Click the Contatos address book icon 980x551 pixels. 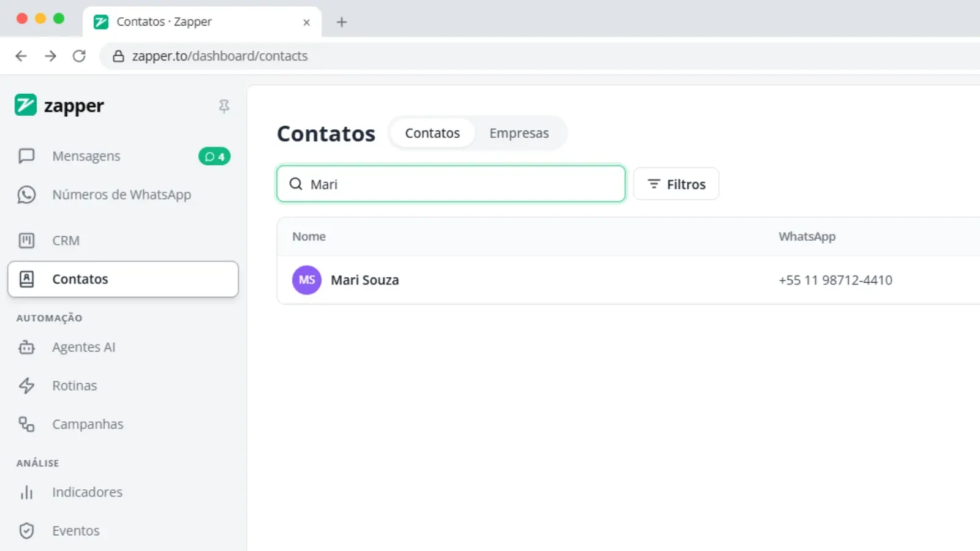pos(26,279)
